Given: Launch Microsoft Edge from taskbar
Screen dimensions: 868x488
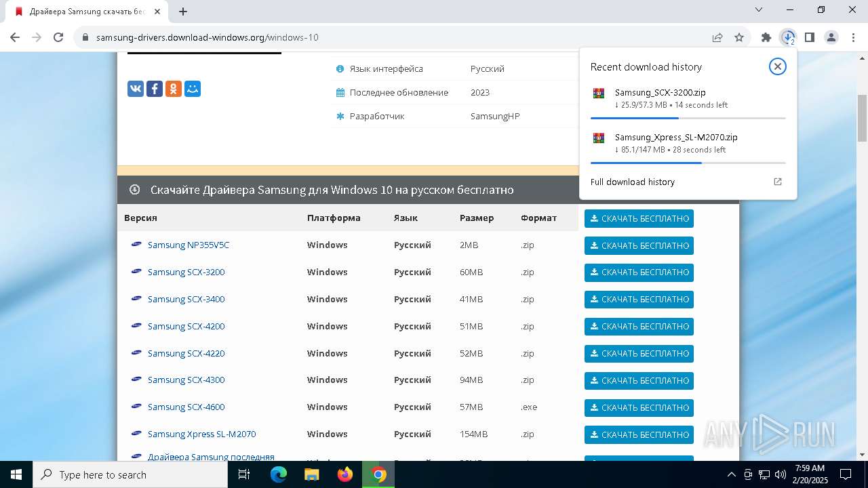Looking at the screenshot, I should click(279, 474).
